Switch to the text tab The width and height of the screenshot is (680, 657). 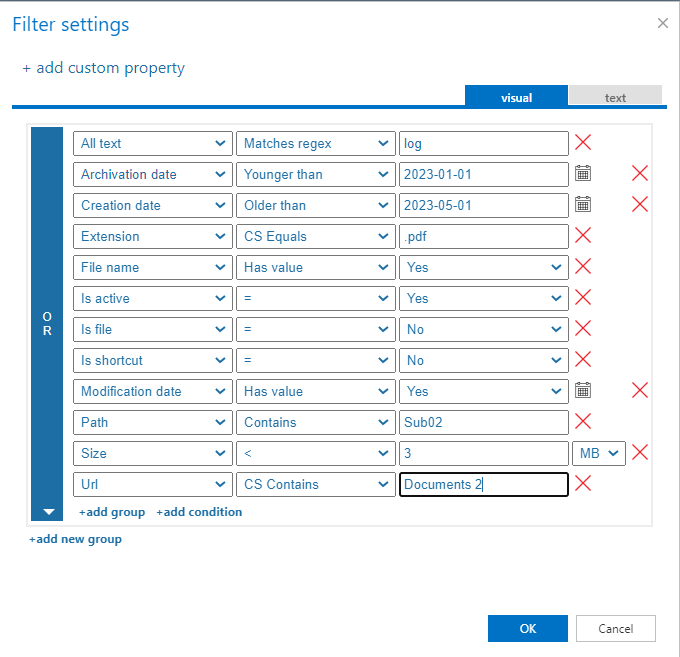615,97
